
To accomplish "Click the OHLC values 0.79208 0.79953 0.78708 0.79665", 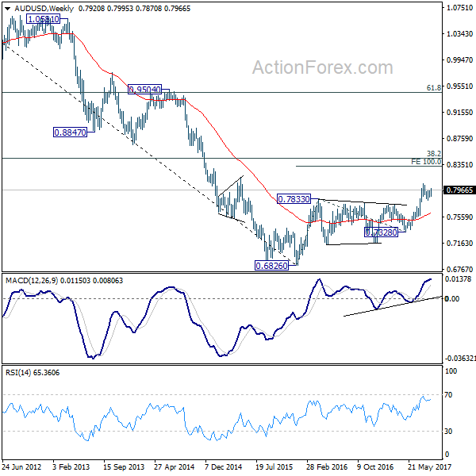I will [x=135, y=9].
